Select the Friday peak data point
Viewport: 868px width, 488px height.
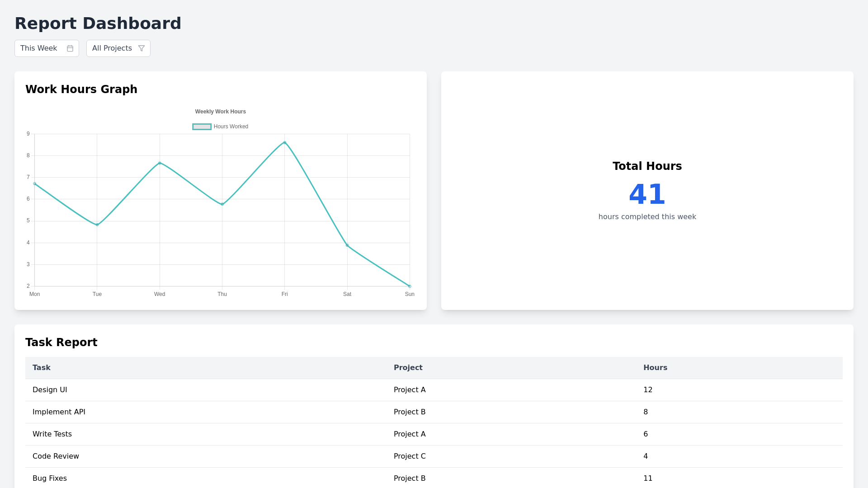click(x=284, y=142)
